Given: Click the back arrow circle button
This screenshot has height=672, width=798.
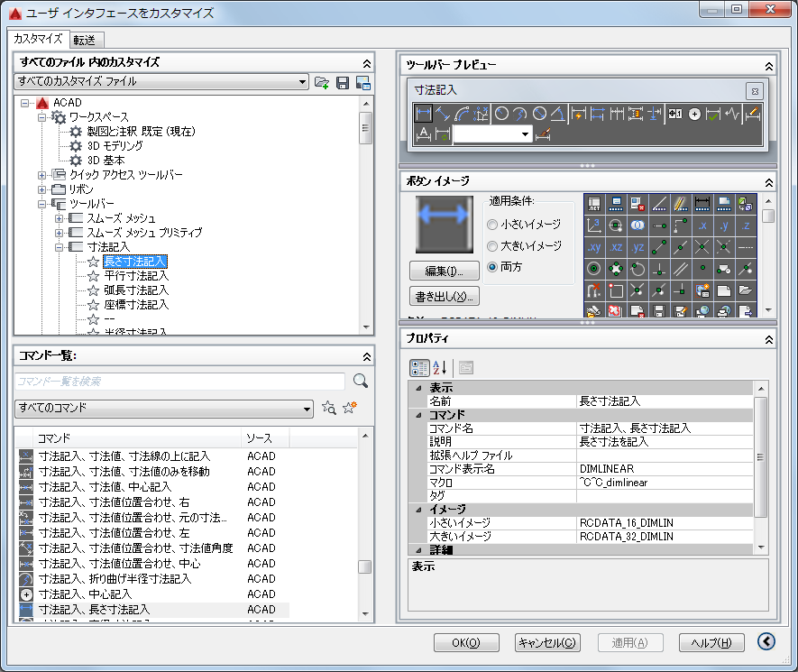Looking at the screenshot, I should click(766, 641).
